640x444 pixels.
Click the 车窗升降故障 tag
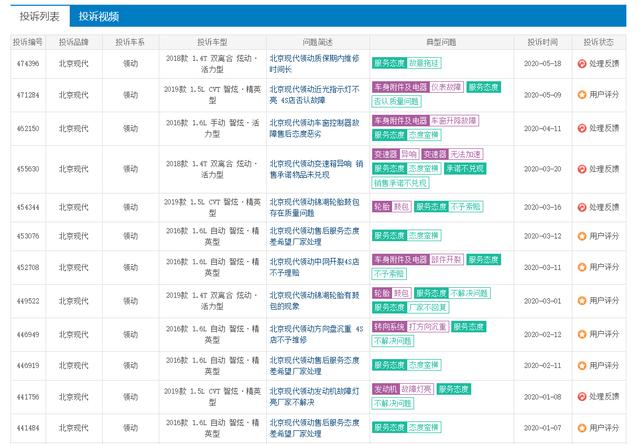point(454,120)
